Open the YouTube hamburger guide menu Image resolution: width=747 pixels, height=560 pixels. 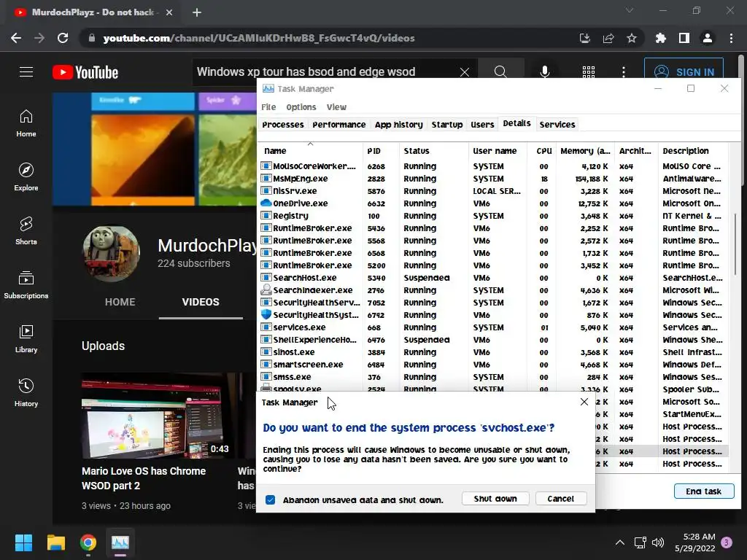pyautogui.click(x=26, y=72)
